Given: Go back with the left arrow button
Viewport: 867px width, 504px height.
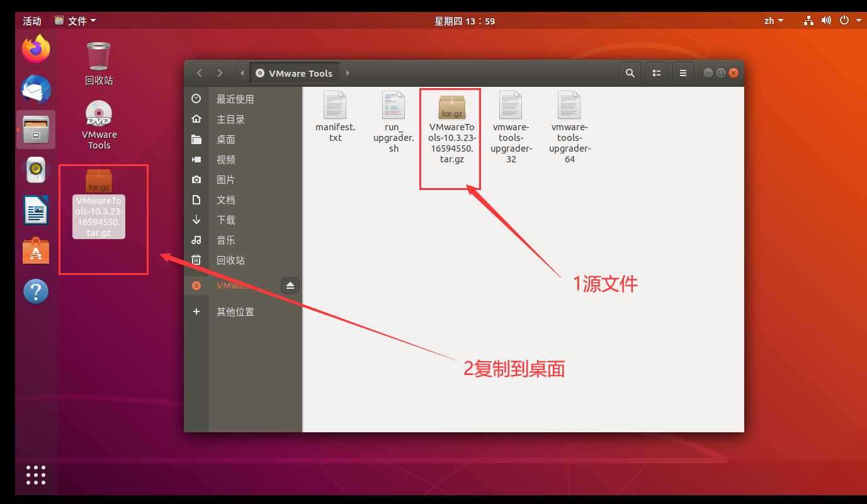Looking at the screenshot, I should (200, 73).
